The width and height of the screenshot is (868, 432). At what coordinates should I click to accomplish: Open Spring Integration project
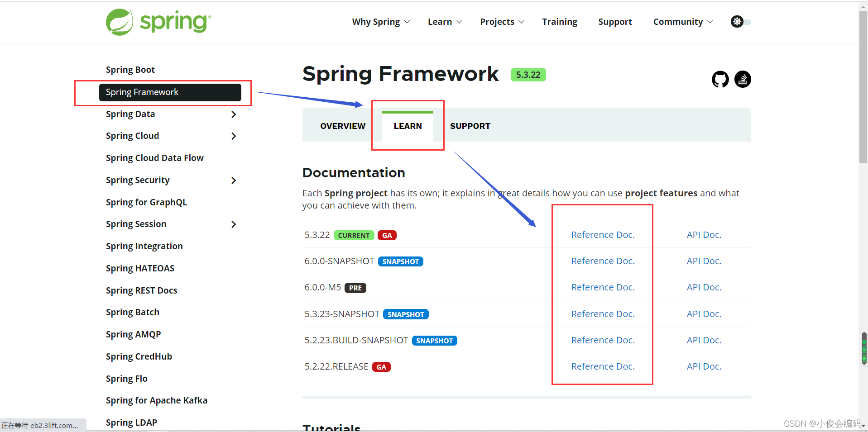144,246
